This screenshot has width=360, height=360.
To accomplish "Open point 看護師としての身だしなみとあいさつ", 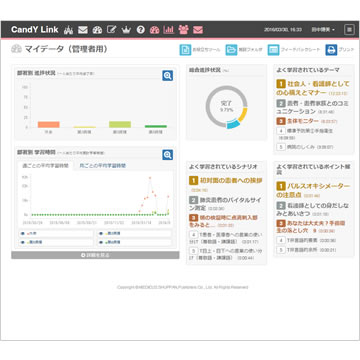I will pyautogui.click(x=313, y=209).
